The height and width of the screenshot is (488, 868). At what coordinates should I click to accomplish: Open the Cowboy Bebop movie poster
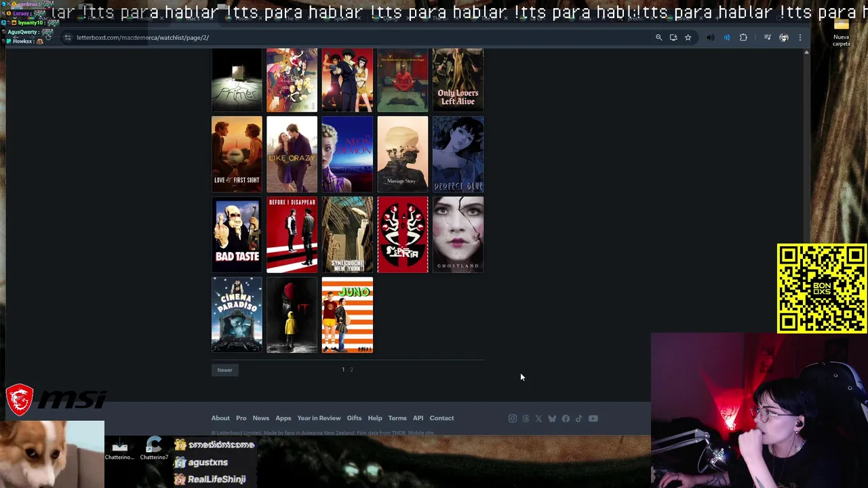coord(347,79)
